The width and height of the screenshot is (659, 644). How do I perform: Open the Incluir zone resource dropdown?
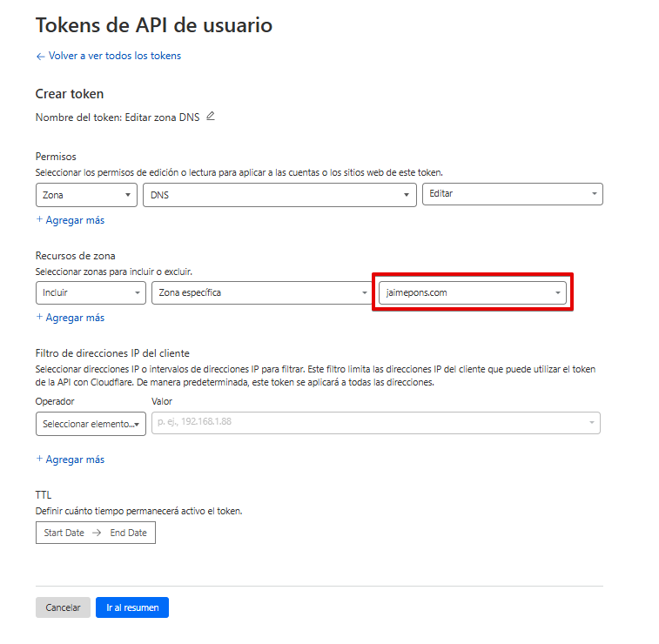pos(91,293)
